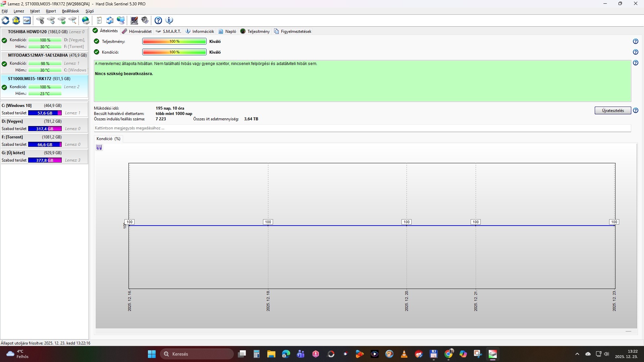
Task: Open the Beállítások menu
Action: click(70, 11)
